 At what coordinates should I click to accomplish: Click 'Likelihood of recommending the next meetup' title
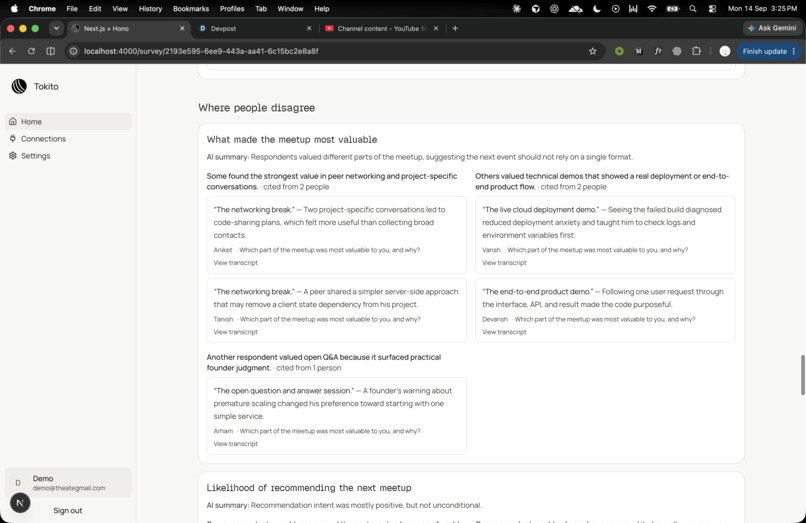click(x=309, y=488)
